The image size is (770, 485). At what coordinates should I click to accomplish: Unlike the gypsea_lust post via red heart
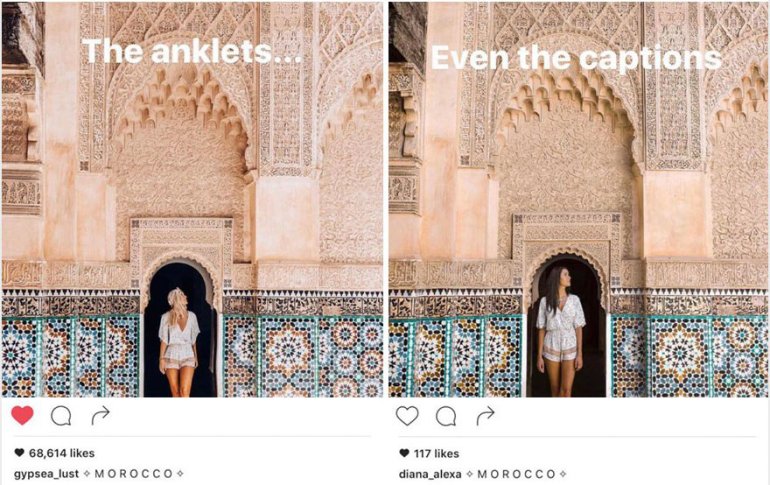[22, 416]
